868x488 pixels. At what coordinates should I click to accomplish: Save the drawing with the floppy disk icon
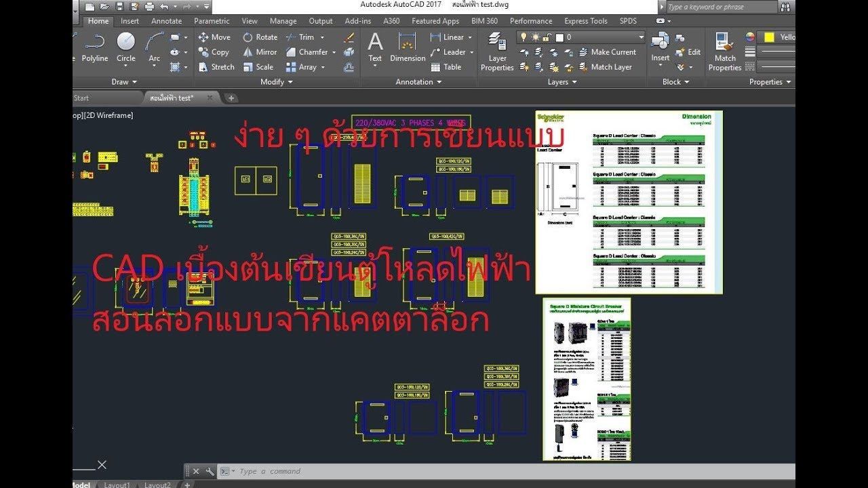coord(120,6)
